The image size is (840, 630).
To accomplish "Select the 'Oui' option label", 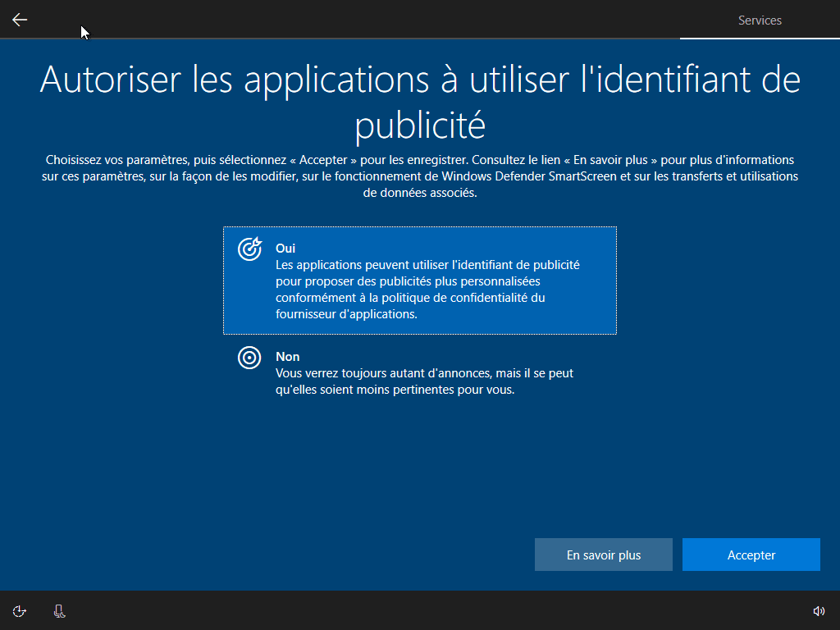I will [285, 248].
